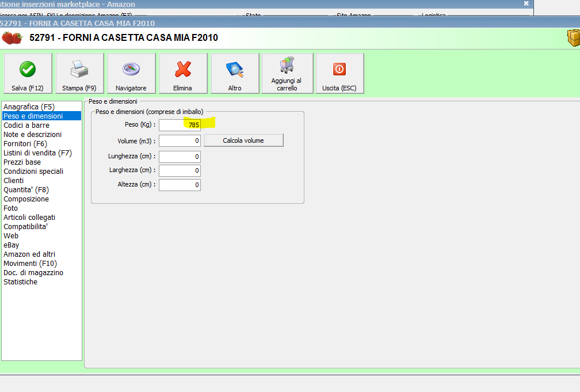Click the Elimina red X button

pyautogui.click(x=183, y=73)
